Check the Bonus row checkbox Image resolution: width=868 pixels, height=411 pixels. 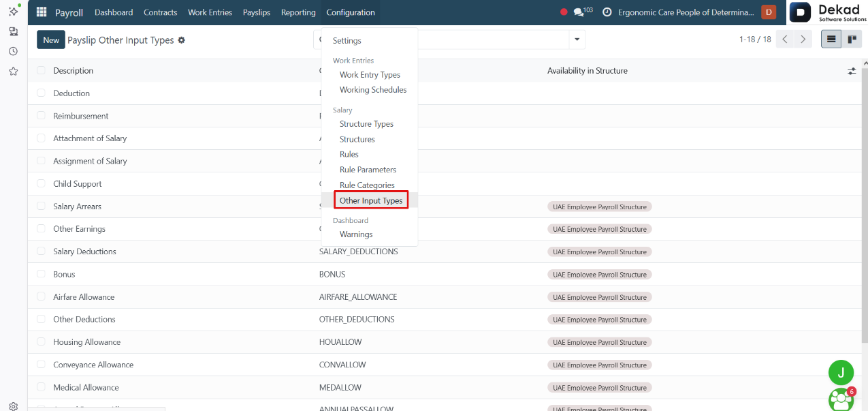pos(41,274)
